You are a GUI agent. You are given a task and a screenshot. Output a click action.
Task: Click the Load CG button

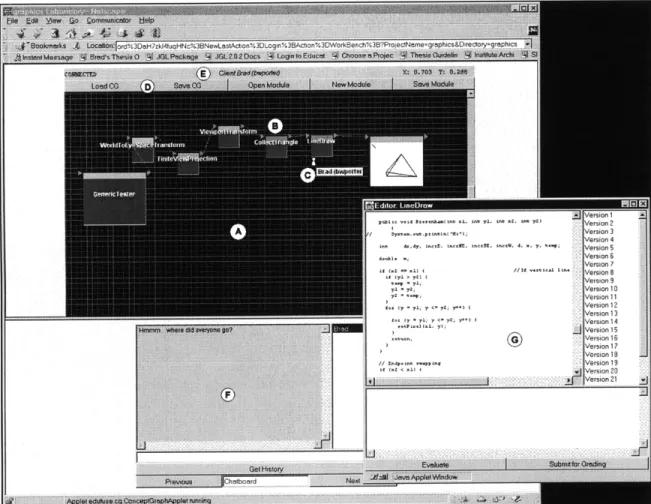105,86
